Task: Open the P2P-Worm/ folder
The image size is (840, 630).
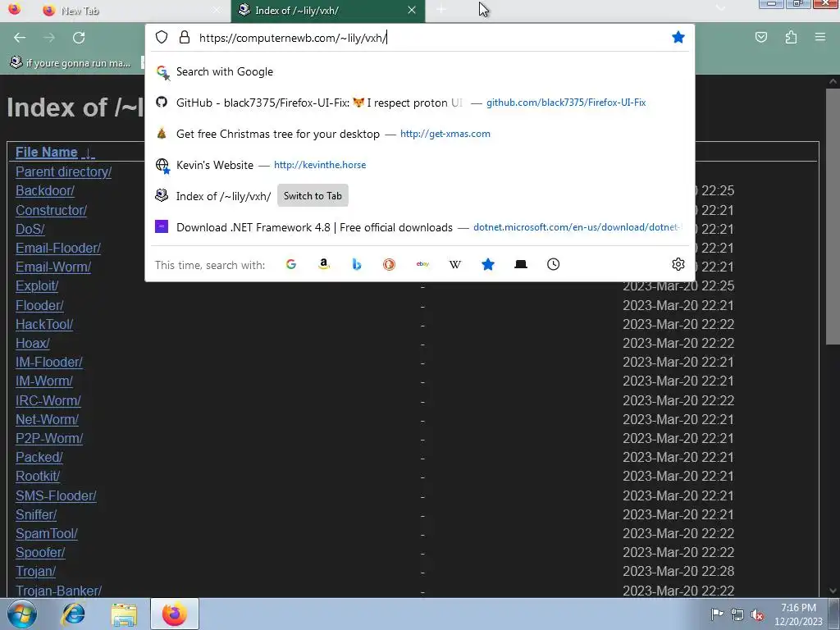Action: coord(48,438)
